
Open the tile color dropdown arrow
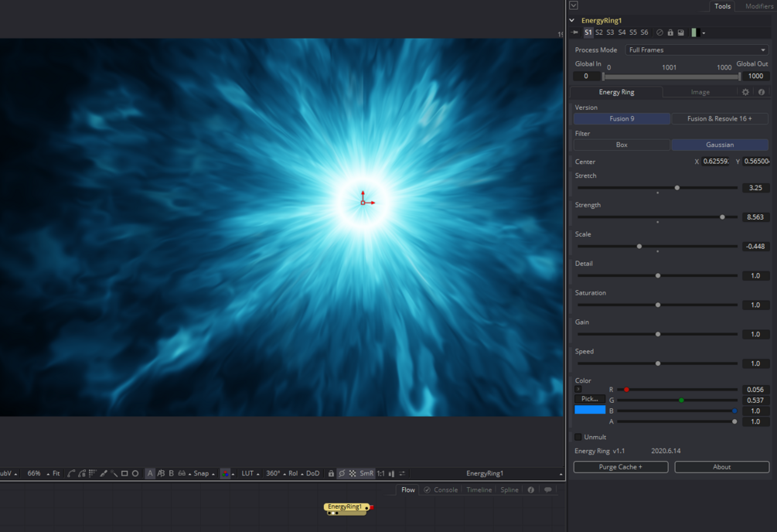point(704,33)
